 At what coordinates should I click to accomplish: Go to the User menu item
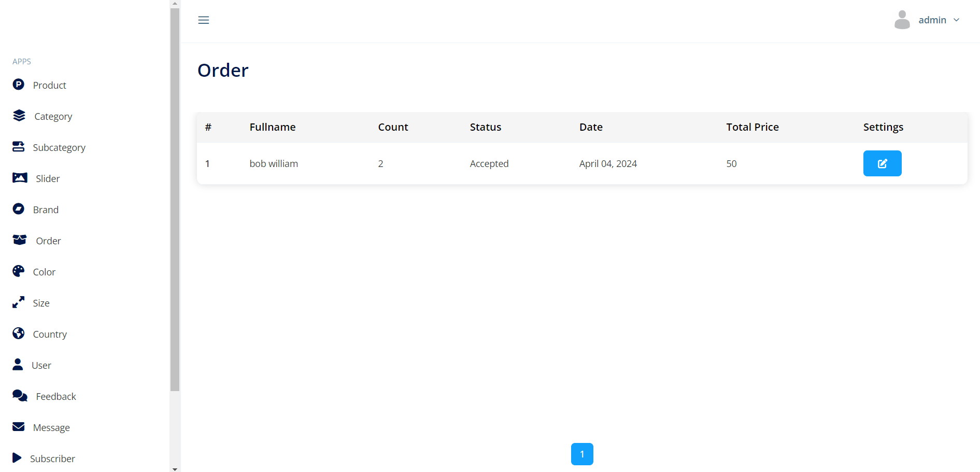pos(41,365)
